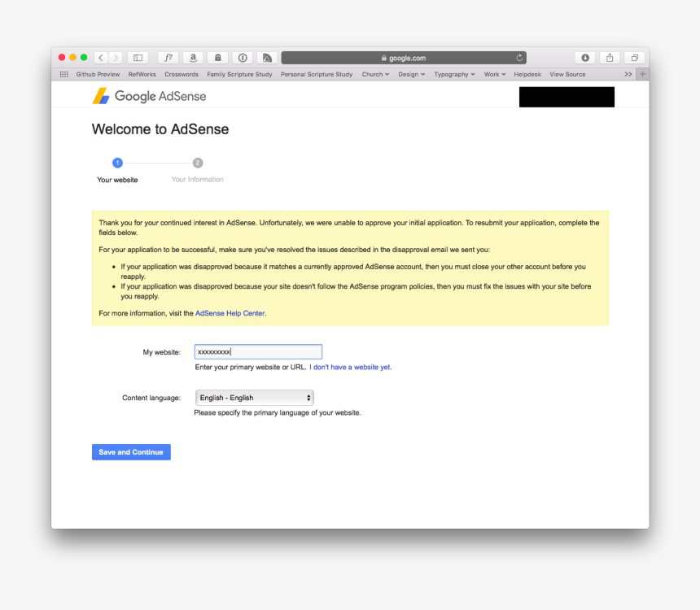Open the AdSense Help Center link
Viewport: 700px width, 610px height.
coord(230,313)
